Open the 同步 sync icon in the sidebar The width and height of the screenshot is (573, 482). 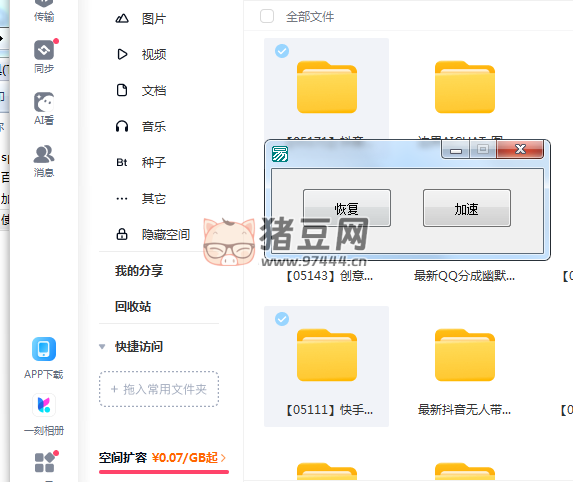[44, 50]
